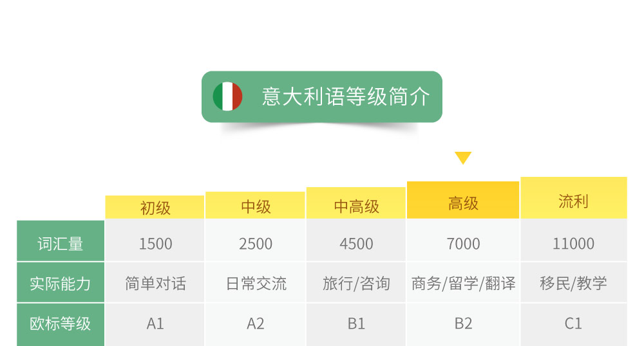Choose the highlighted 高级 level header
644x346 pixels.
click(x=463, y=200)
